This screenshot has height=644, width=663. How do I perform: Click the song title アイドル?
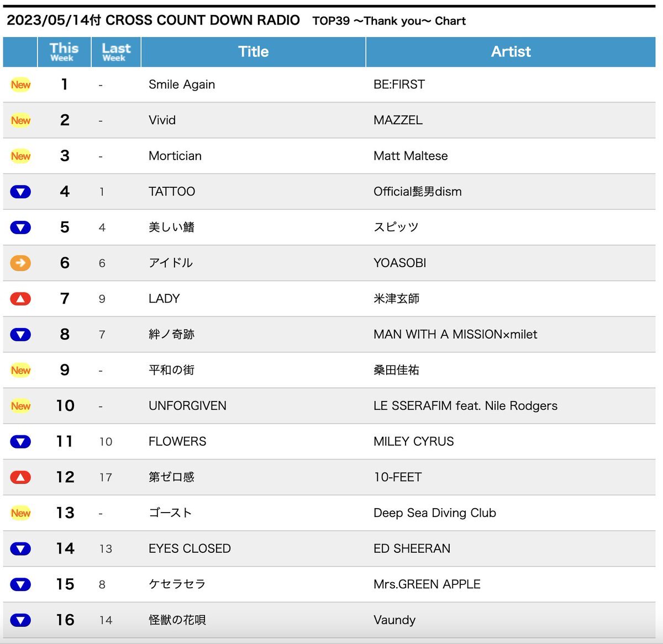click(171, 263)
